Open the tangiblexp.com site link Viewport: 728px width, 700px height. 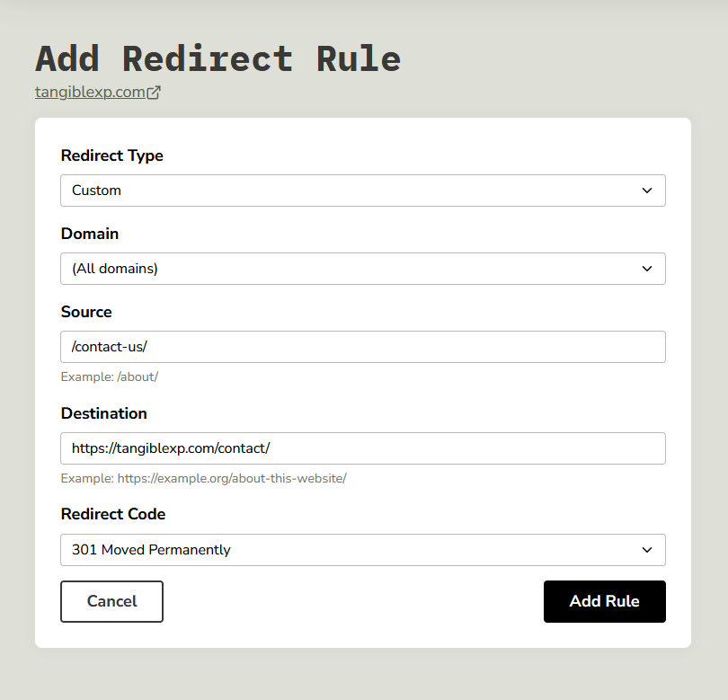point(90,92)
